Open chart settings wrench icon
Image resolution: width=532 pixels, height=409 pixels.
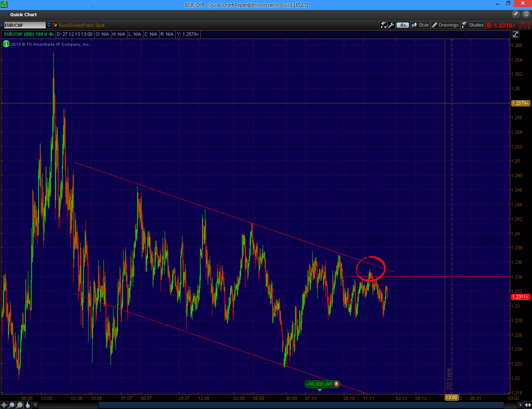(391, 25)
